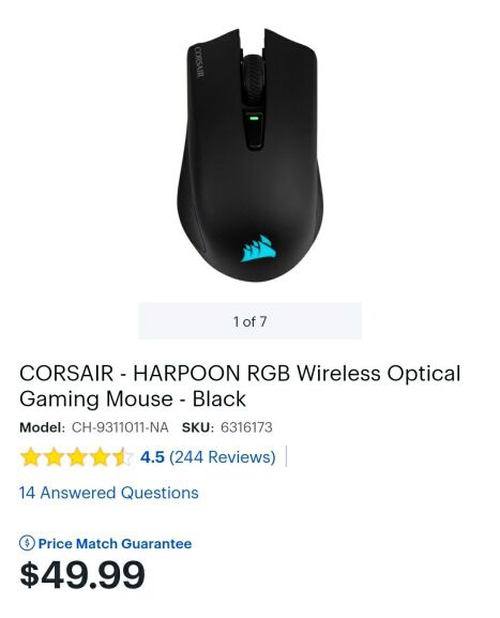Click the model number CH-9311011-NA
The height and width of the screenshot is (618, 500).
click(120, 427)
